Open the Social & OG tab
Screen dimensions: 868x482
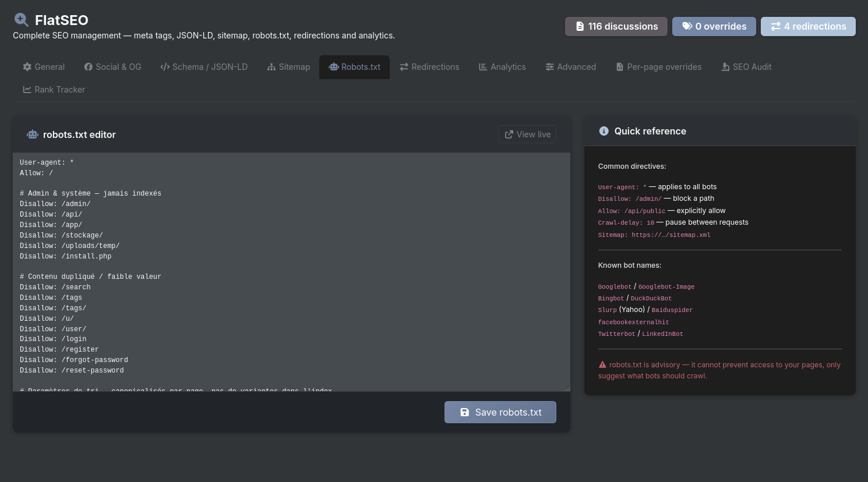[112, 67]
